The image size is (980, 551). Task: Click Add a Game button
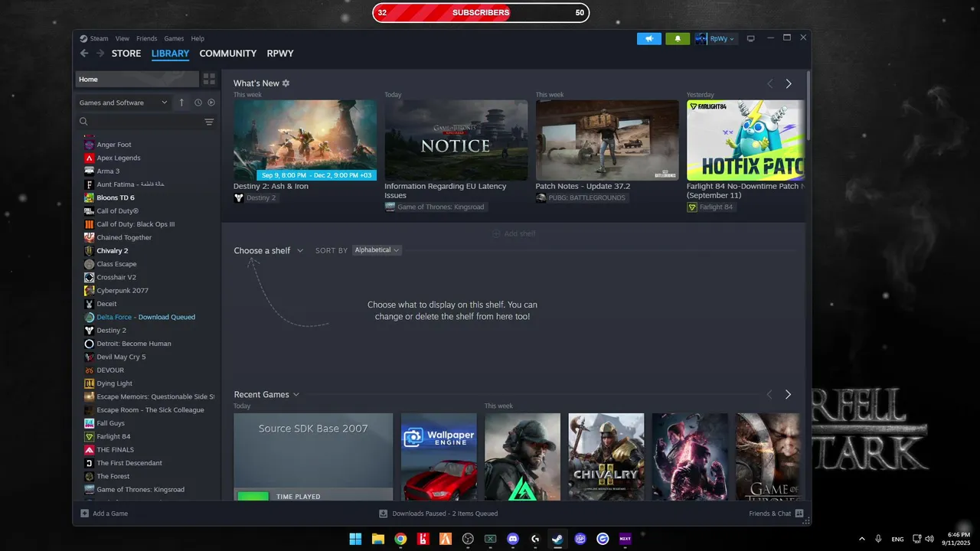(x=104, y=514)
